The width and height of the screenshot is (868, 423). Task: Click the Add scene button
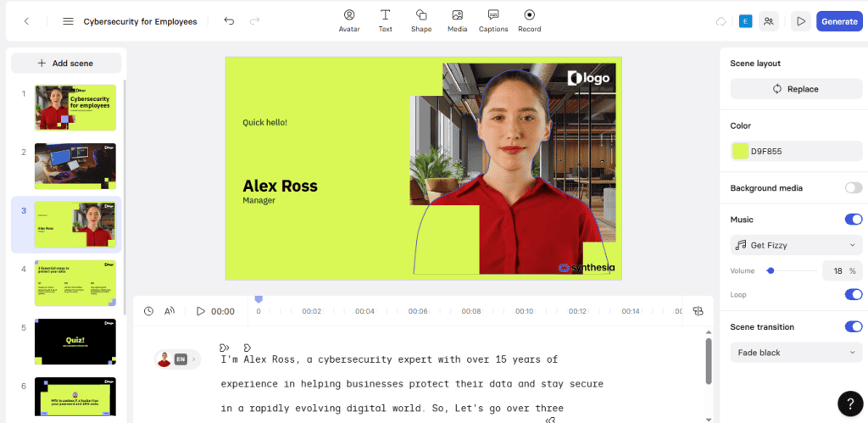pos(66,63)
